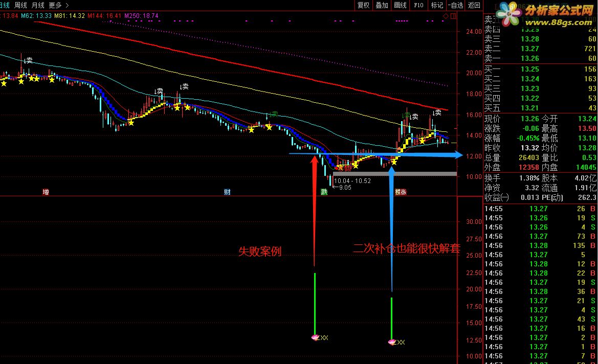This screenshot has height=364, width=598.
Task: Open the 复权 price adjustment option
Action: [x=363, y=5]
